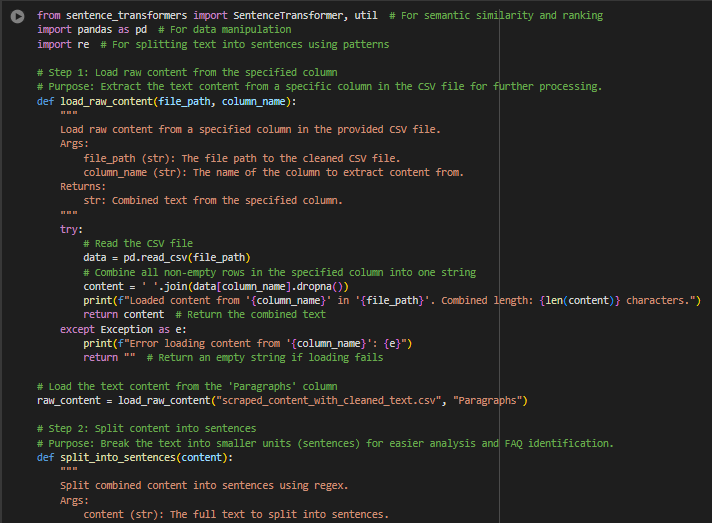The height and width of the screenshot is (523, 712).
Task: Click the 'raw_content = load_raw_content(' line
Action: [x=282, y=401]
